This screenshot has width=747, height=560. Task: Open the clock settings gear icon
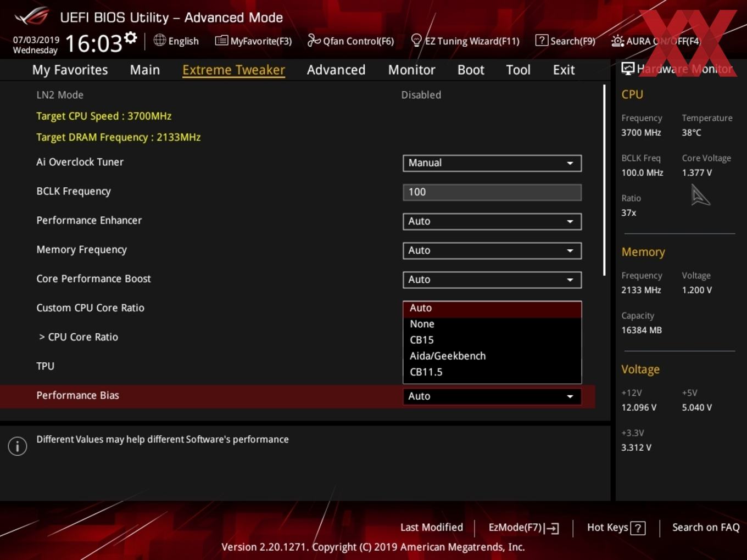click(x=130, y=37)
